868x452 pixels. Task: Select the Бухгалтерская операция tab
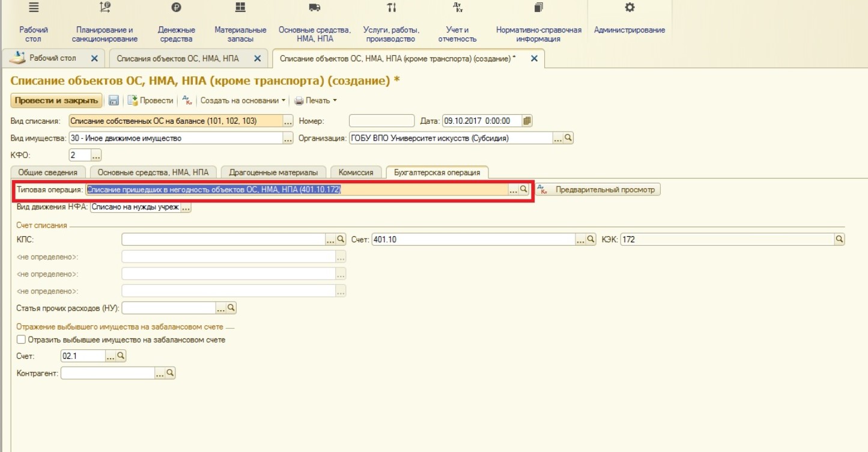pyautogui.click(x=437, y=172)
